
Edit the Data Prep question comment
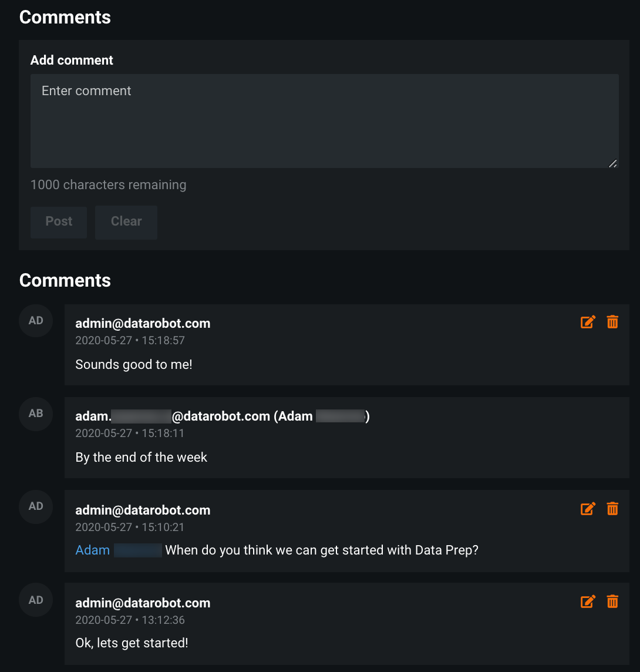click(588, 509)
